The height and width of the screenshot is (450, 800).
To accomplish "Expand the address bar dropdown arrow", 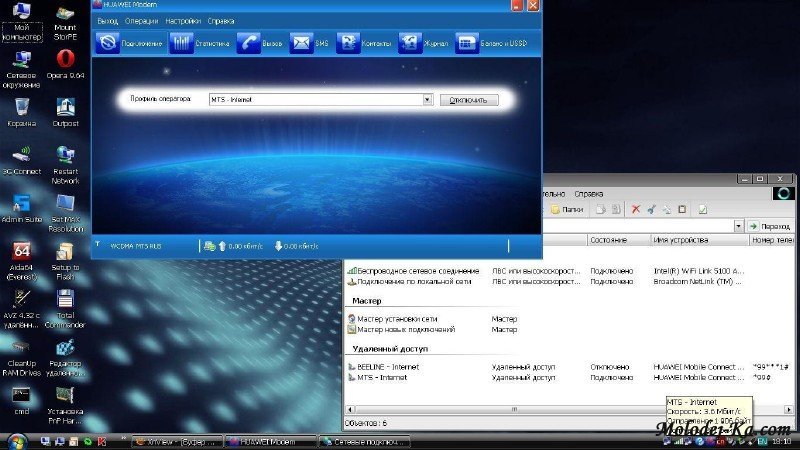I will [x=740, y=227].
